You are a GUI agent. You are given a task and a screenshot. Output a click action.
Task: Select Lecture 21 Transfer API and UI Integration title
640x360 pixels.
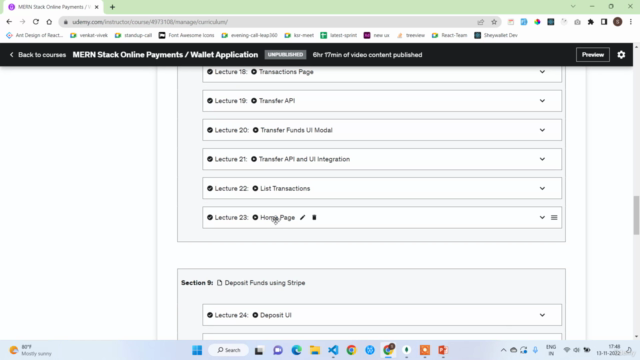[304, 159]
